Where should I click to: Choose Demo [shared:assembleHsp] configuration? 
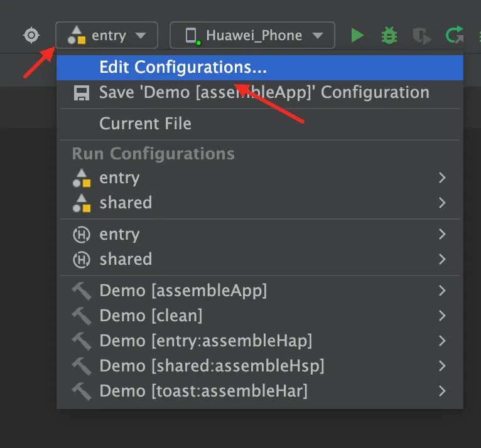(212, 366)
